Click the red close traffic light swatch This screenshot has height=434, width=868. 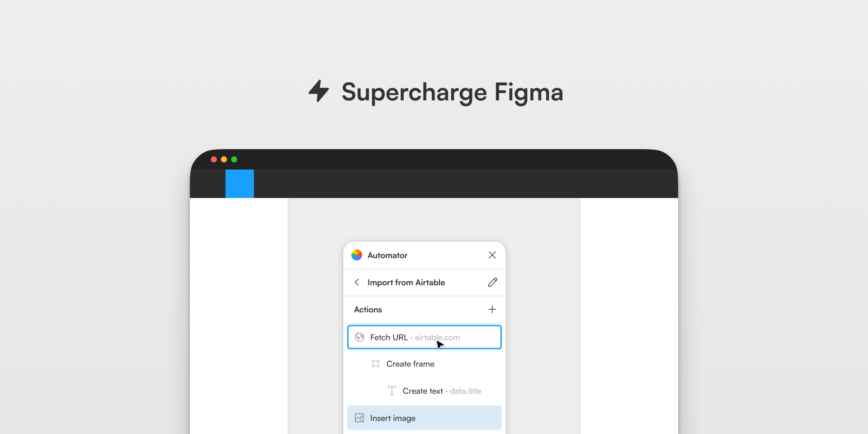pyautogui.click(x=213, y=159)
